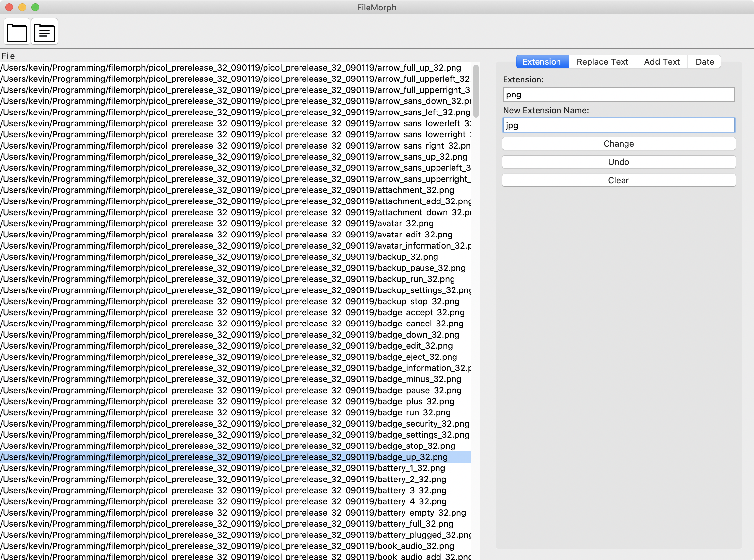754x560 pixels.
Task: Select the battery_1_32.png row
Action: [235, 468]
